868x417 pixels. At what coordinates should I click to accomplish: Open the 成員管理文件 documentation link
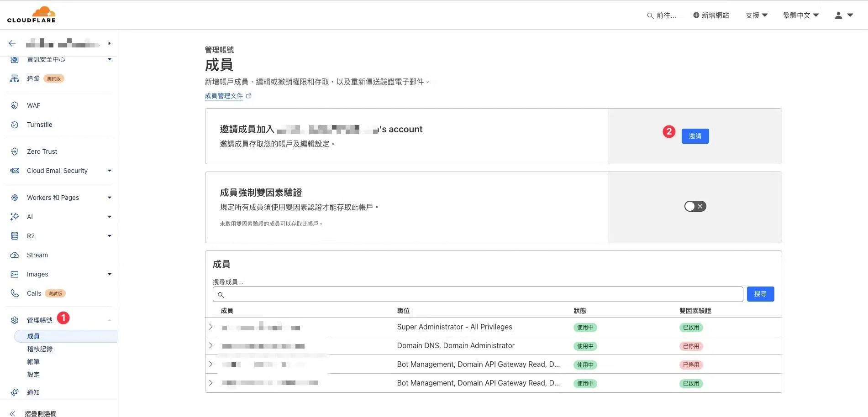pyautogui.click(x=224, y=96)
